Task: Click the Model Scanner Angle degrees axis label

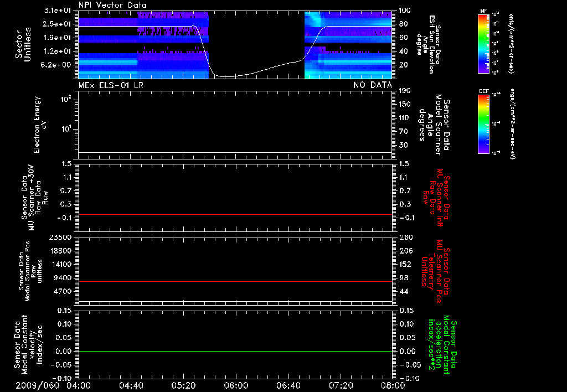Action: coord(434,125)
